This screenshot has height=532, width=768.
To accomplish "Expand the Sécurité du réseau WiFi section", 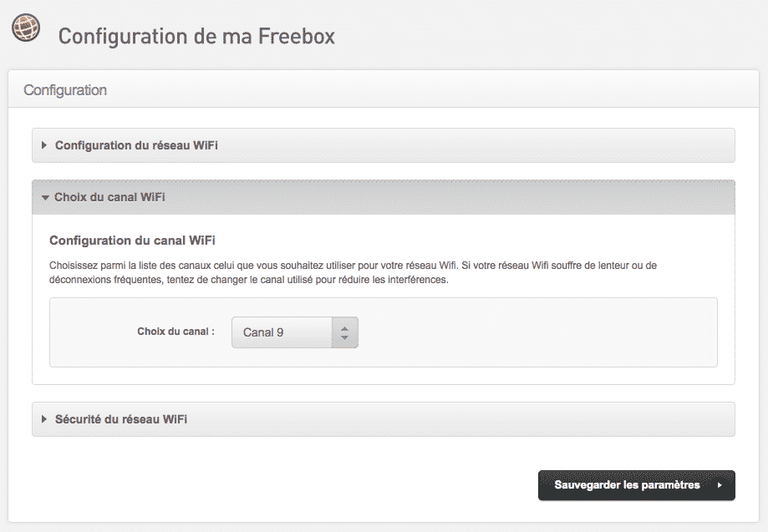I will coord(120,419).
